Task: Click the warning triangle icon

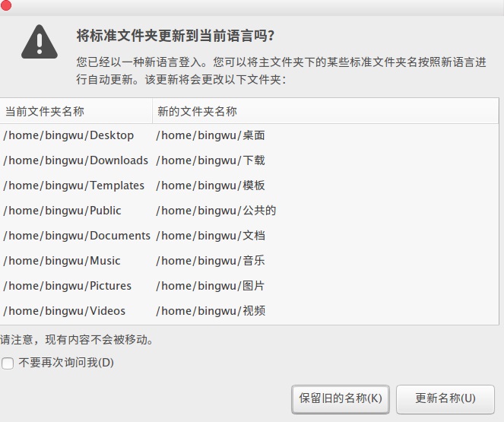Action: [40, 42]
